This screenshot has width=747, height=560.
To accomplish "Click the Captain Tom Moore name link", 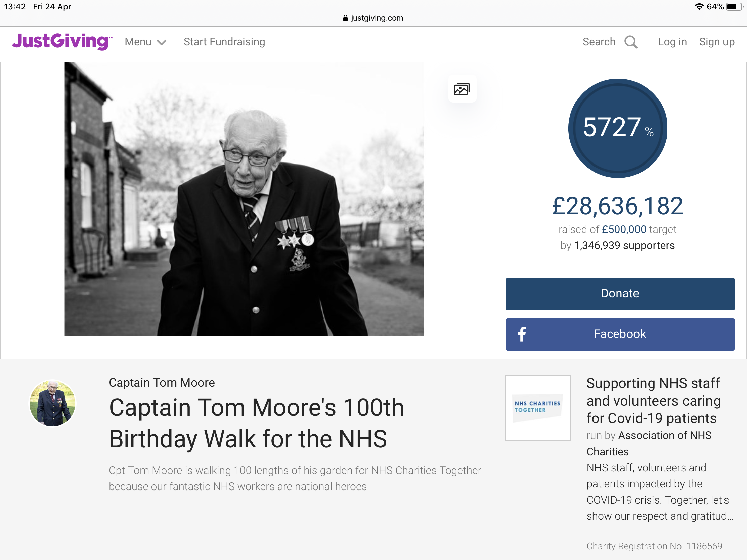I will pos(162,382).
